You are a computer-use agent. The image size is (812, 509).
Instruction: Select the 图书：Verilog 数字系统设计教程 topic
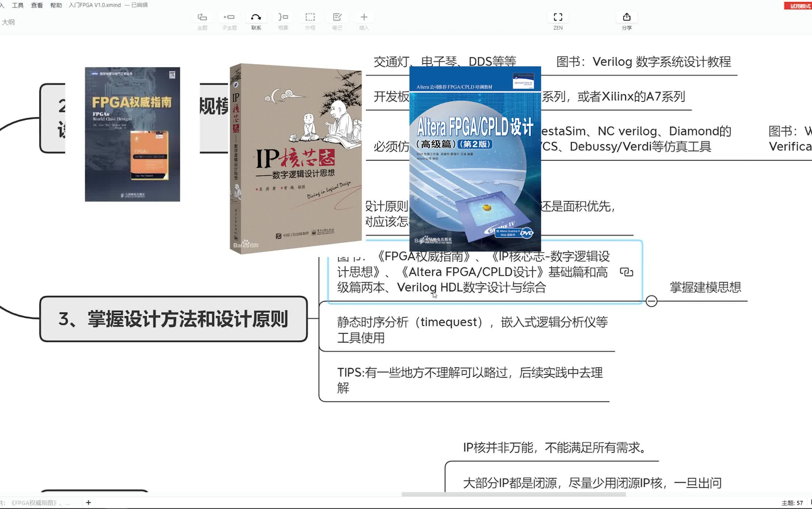click(643, 61)
